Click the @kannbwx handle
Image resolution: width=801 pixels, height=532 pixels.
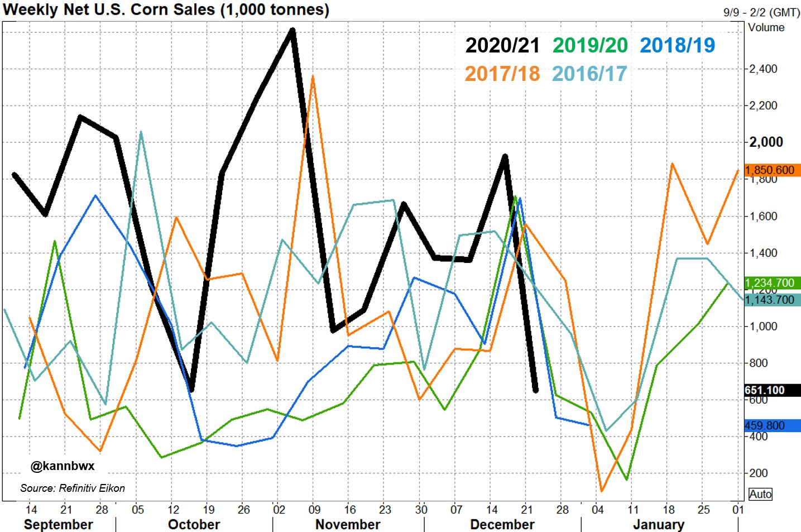point(63,466)
